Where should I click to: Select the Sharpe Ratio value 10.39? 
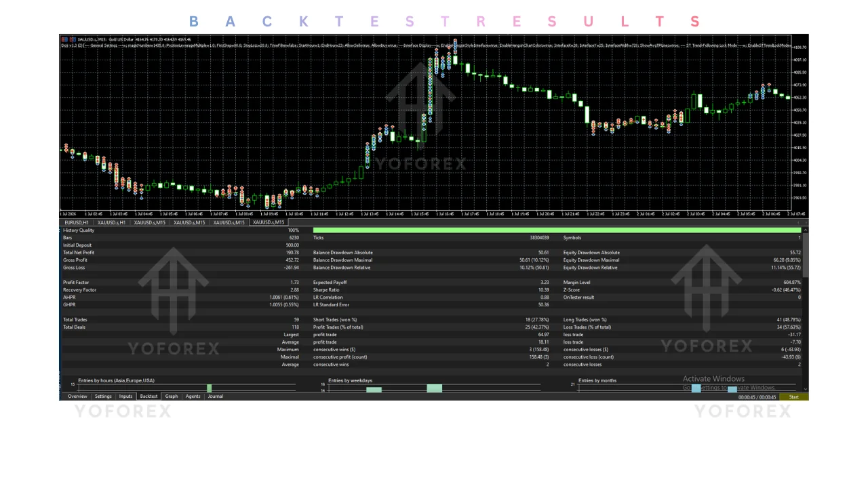pos(543,290)
